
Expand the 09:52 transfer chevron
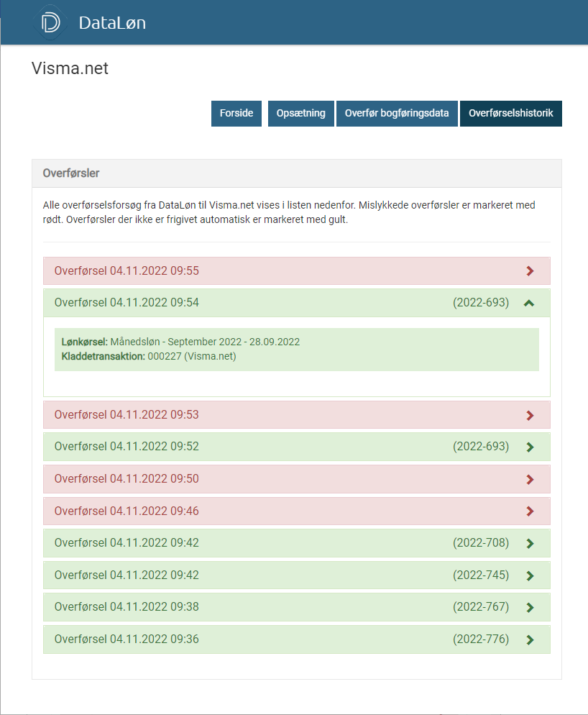point(530,447)
